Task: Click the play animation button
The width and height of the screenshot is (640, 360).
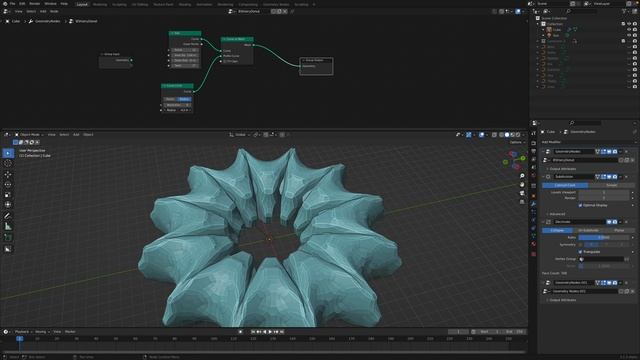Action: [270, 332]
